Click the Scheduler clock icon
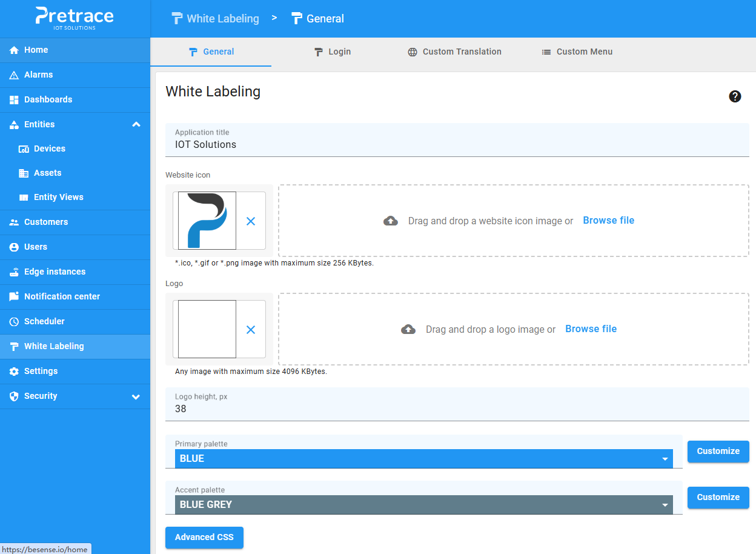The width and height of the screenshot is (756, 554). 14,322
